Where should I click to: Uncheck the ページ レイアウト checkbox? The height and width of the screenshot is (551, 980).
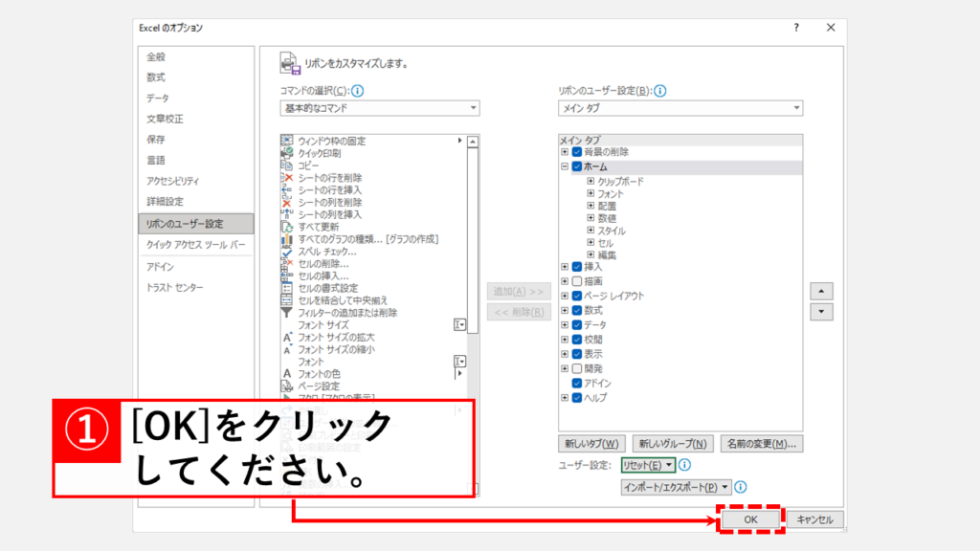click(577, 297)
